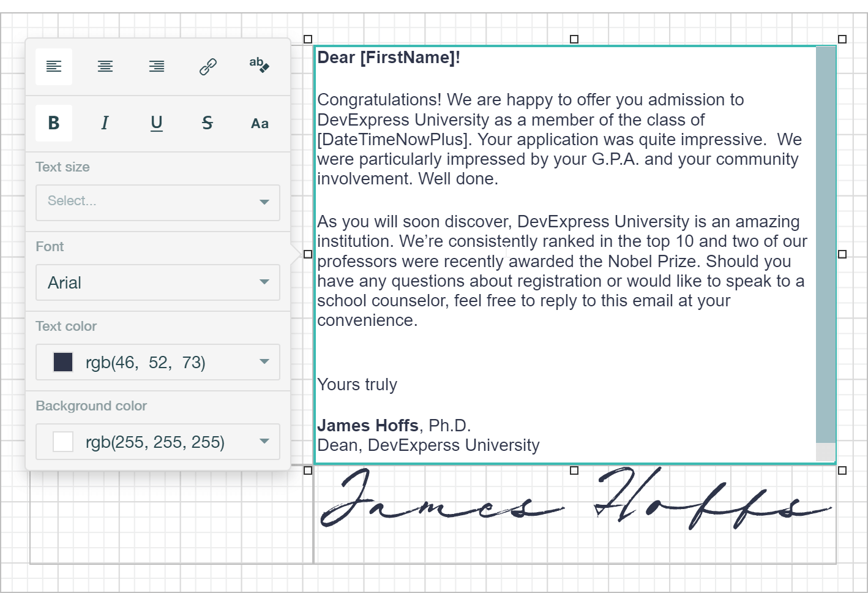868x593 pixels.
Task: Click the top resize handle of the text block
Action: (x=574, y=39)
